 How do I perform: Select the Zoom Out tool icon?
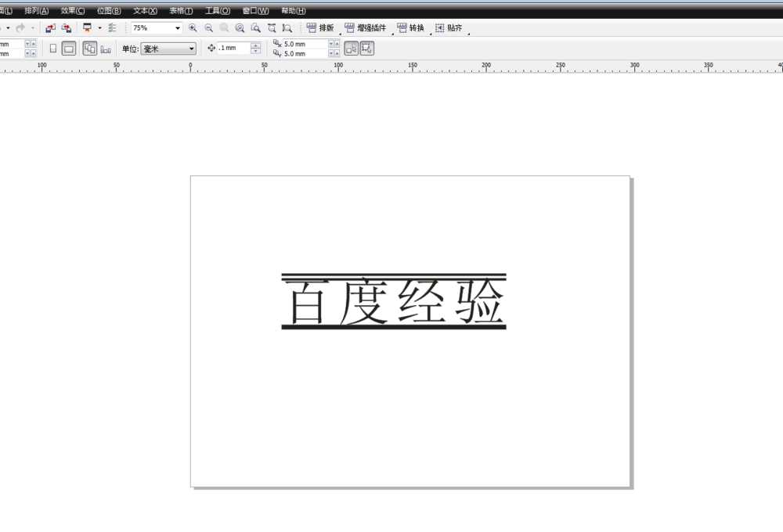(x=209, y=27)
